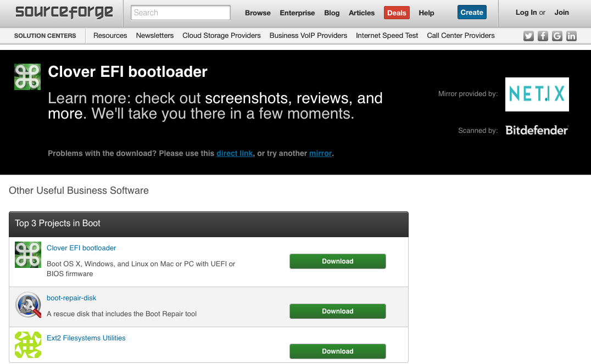Open the SourceForge Facebook page icon
Screen dimensions: 591x364
click(543, 36)
